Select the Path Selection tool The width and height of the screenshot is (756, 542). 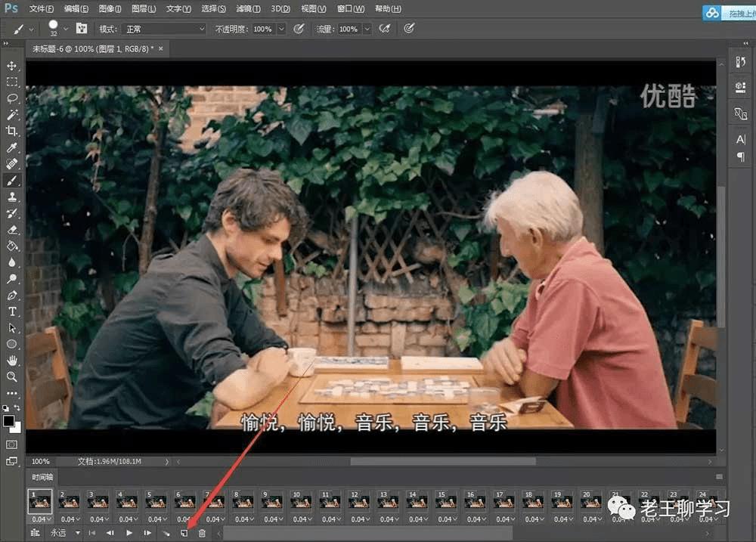coord(12,328)
